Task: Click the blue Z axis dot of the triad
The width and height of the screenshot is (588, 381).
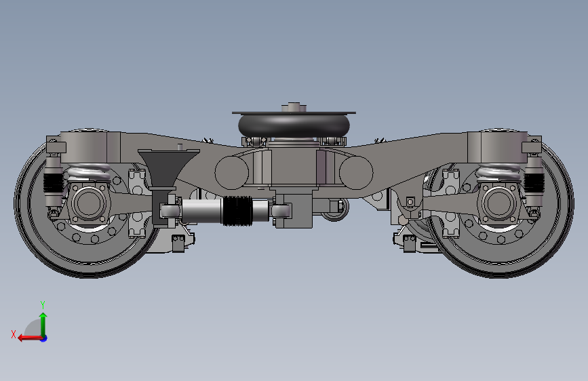Action: point(44,338)
